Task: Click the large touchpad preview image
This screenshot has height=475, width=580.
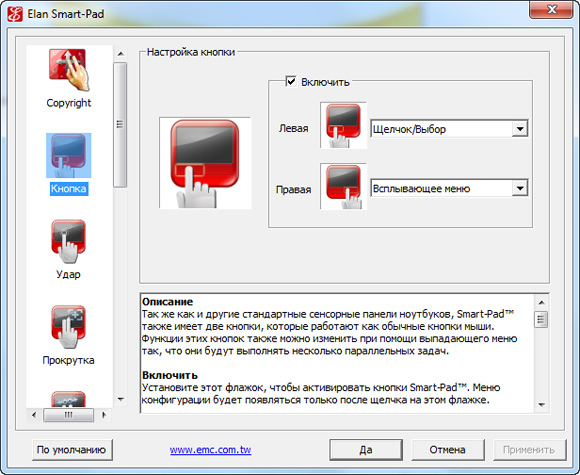Action: (205, 163)
